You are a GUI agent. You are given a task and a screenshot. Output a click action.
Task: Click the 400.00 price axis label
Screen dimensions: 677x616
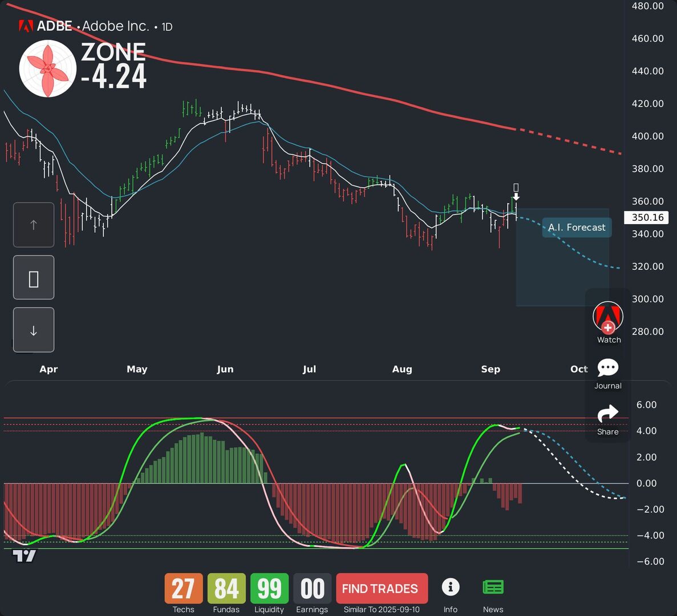648,136
